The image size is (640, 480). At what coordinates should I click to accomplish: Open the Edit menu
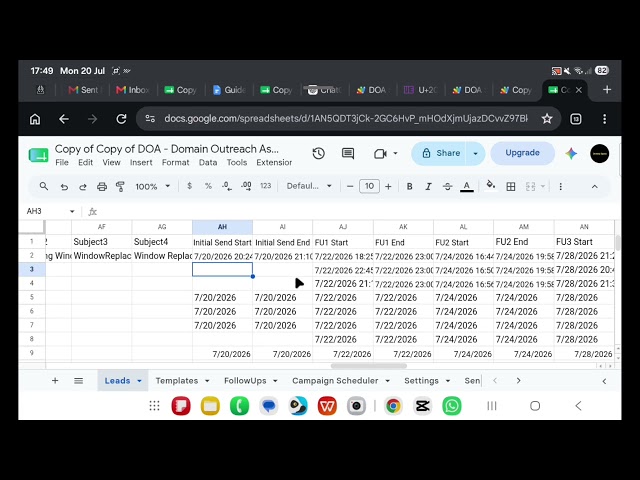point(86,162)
